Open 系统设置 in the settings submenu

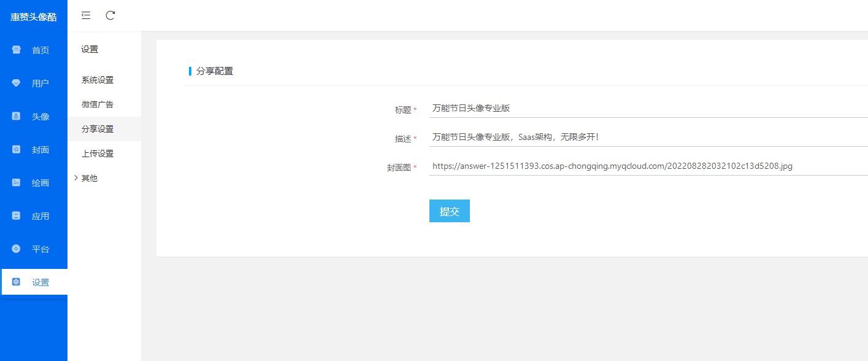pyautogui.click(x=104, y=80)
